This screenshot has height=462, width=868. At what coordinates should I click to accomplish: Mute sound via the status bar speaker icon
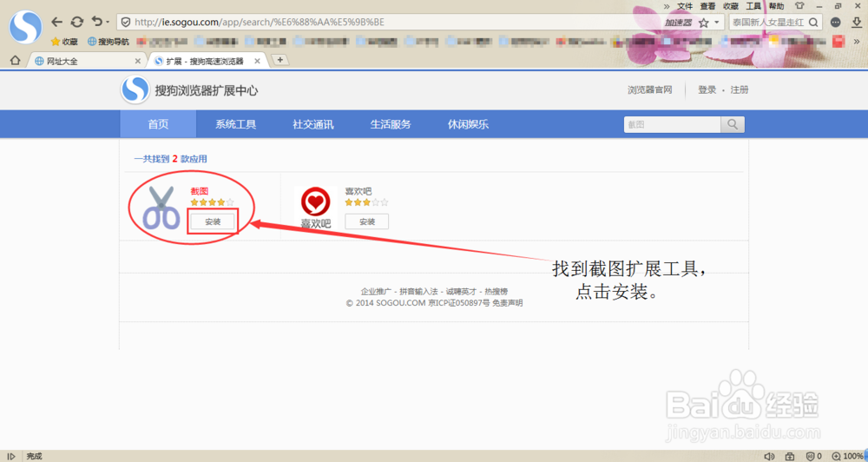pos(769,456)
